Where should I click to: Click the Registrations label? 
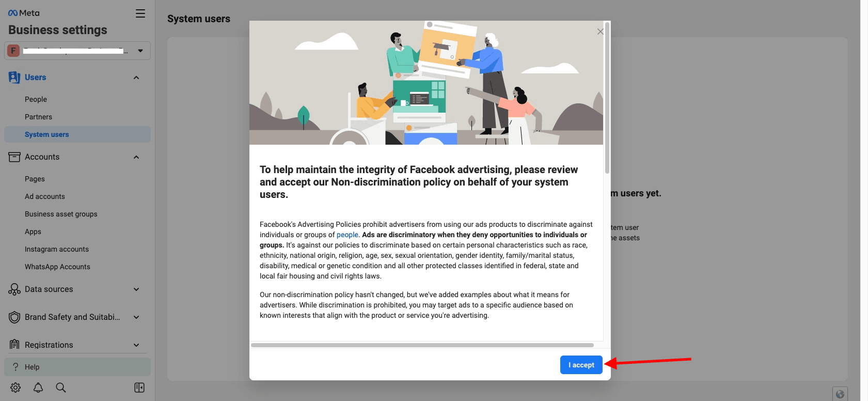pos(49,345)
